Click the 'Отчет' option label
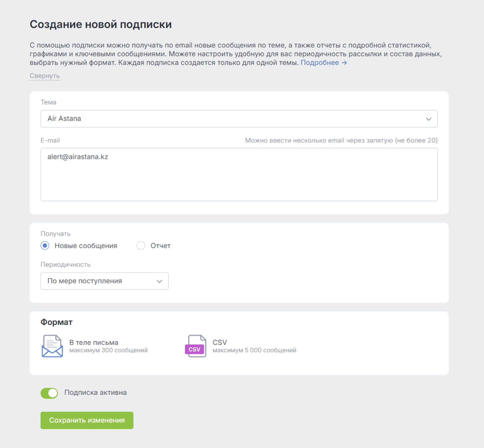Image resolution: width=484 pixels, height=448 pixels. click(x=161, y=246)
